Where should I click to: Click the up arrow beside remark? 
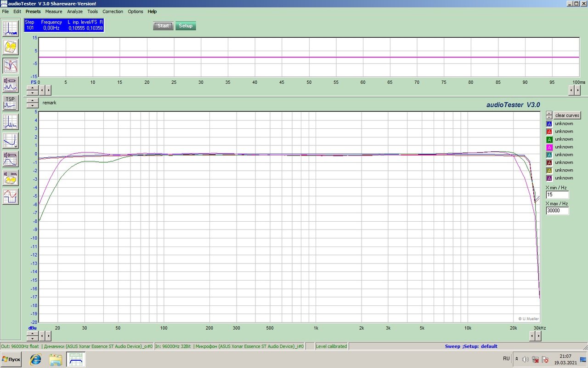(32, 101)
